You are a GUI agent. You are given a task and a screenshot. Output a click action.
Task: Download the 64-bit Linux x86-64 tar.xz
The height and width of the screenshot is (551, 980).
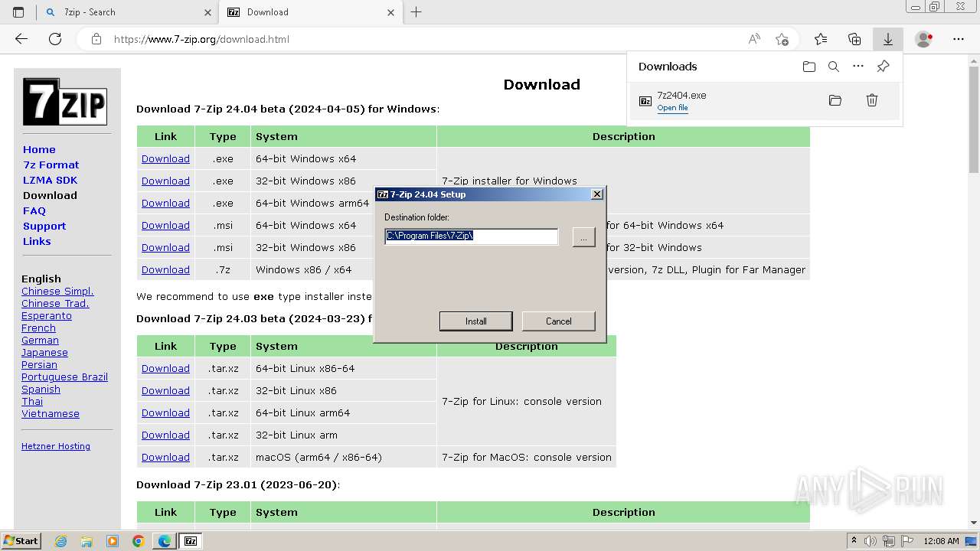(165, 368)
